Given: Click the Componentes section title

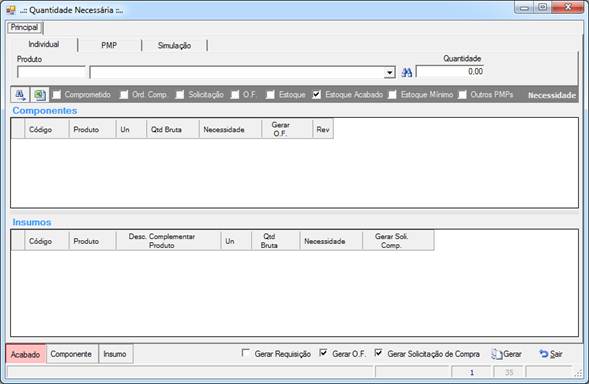Looking at the screenshot, I should click(45, 111).
